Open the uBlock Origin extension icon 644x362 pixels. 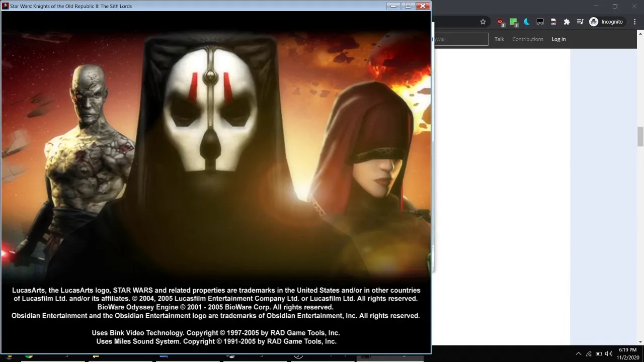coord(500,22)
